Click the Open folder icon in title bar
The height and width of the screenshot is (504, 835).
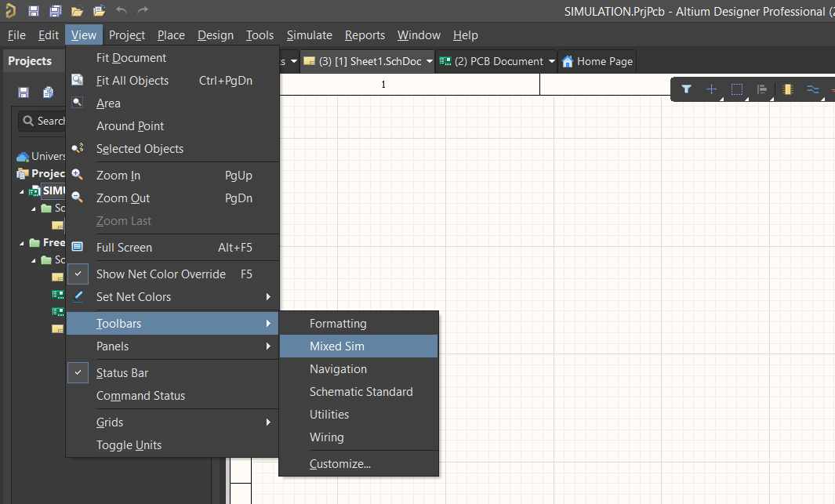(x=77, y=11)
